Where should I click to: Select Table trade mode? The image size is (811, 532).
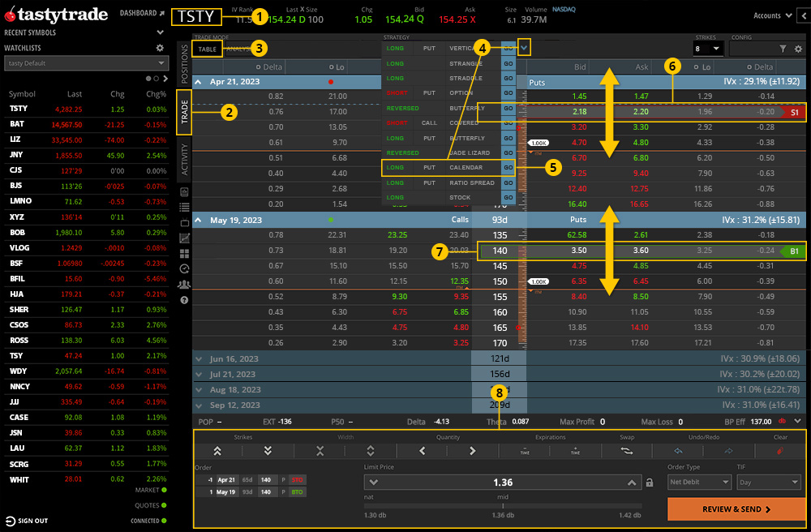[x=208, y=49]
